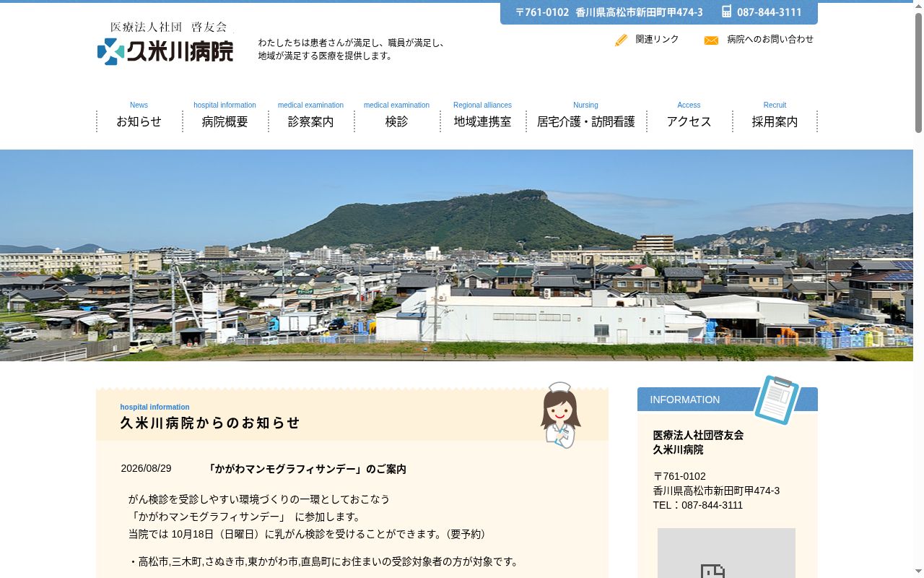Open the アクセス menu item
This screenshot has height=578, width=924.
tap(689, 116)
